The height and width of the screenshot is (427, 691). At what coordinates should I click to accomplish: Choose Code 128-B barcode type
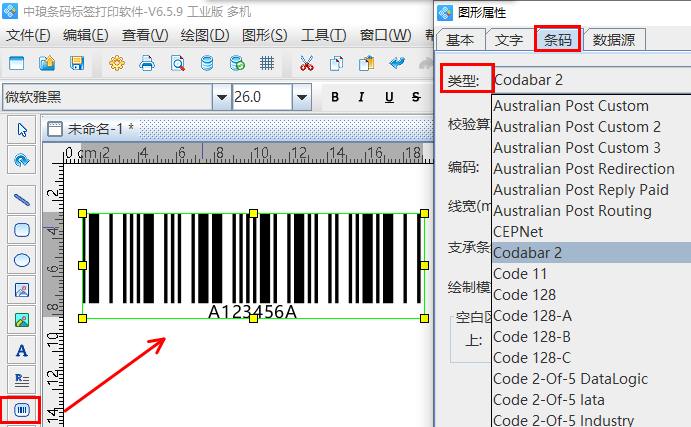pos(591,337)
